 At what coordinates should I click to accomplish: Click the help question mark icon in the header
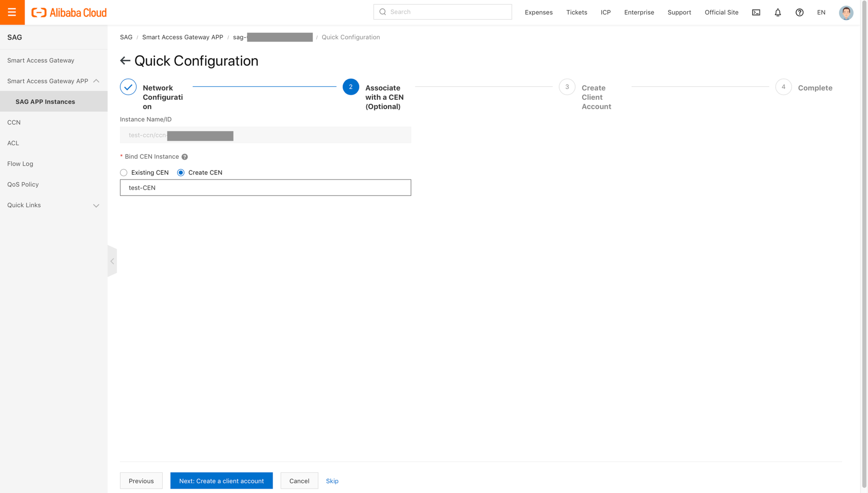pyautogui.click(x=799, y=13)
